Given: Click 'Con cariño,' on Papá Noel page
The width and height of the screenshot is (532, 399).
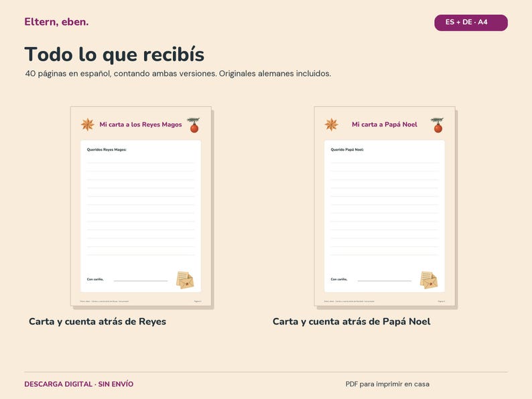Looking at the screenshot, I should 339,279.
